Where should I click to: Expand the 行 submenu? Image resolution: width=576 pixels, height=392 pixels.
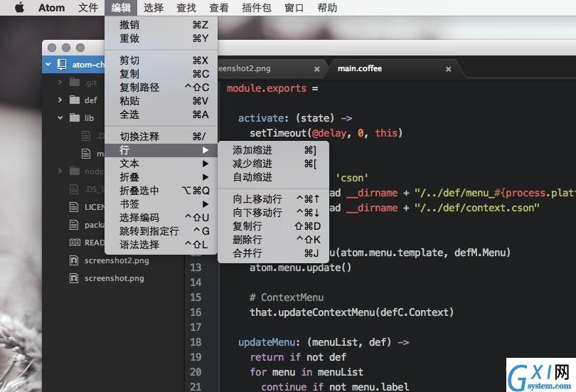(x=161, y=150)
